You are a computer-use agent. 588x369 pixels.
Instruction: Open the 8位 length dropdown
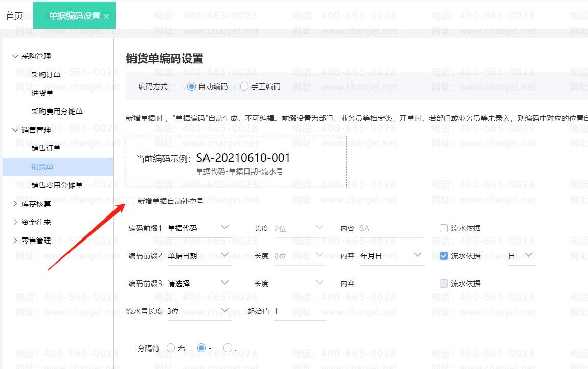point(300,256)
